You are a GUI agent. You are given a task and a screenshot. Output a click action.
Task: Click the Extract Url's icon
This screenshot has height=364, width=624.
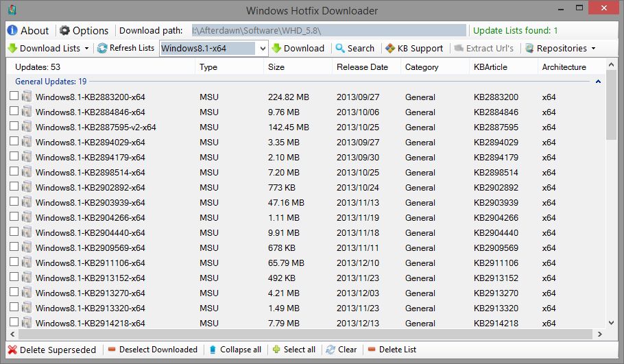(459, 48)
